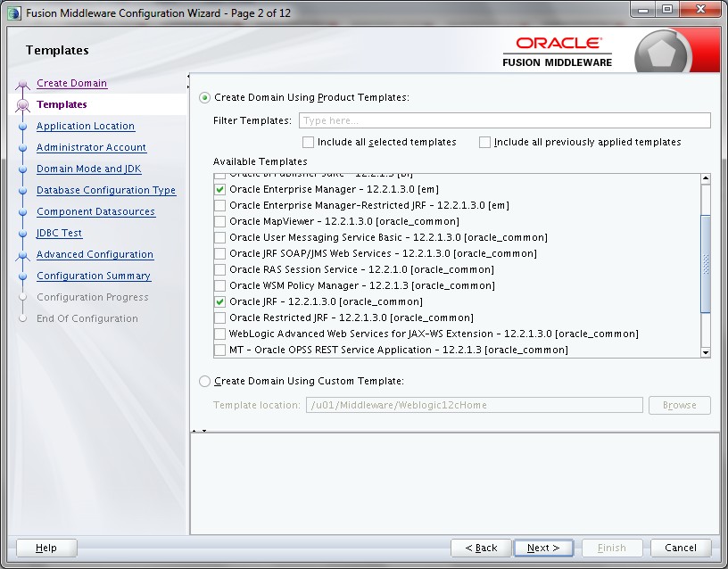Viewport: 728px width, 569px height.
Task: Click the navigation pane collapse arrows
Action: point(188,81)
